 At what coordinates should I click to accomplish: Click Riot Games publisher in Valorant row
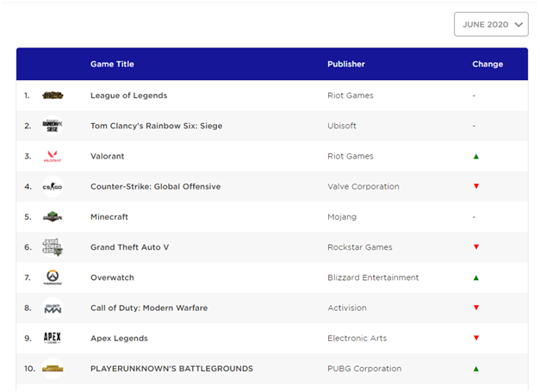[x=351, y=156]
